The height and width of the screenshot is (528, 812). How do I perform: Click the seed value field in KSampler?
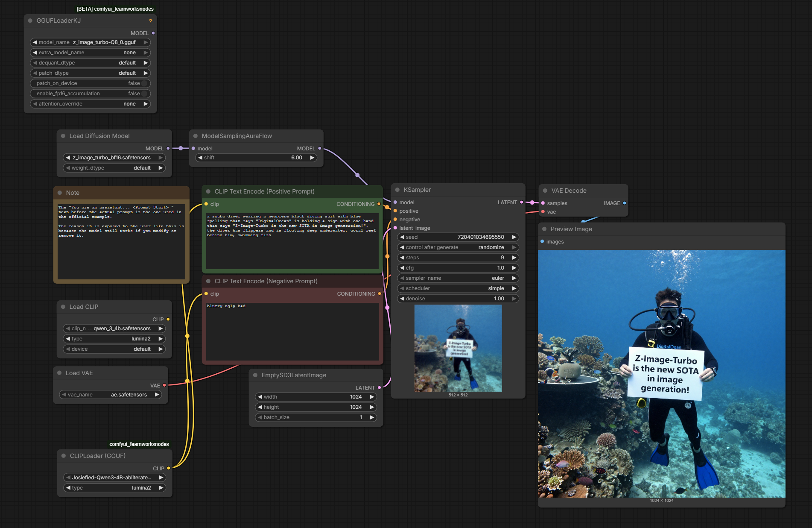tap(458, 237)
